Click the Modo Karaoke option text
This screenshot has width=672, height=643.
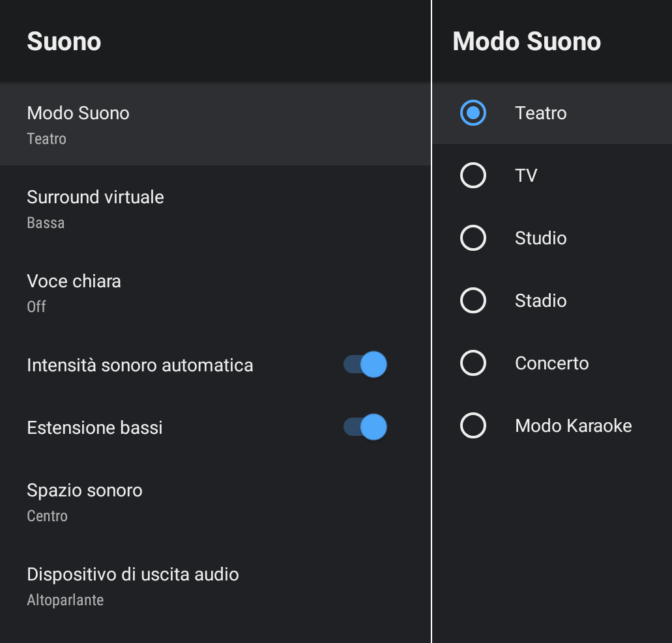click(x=574, y=426)
